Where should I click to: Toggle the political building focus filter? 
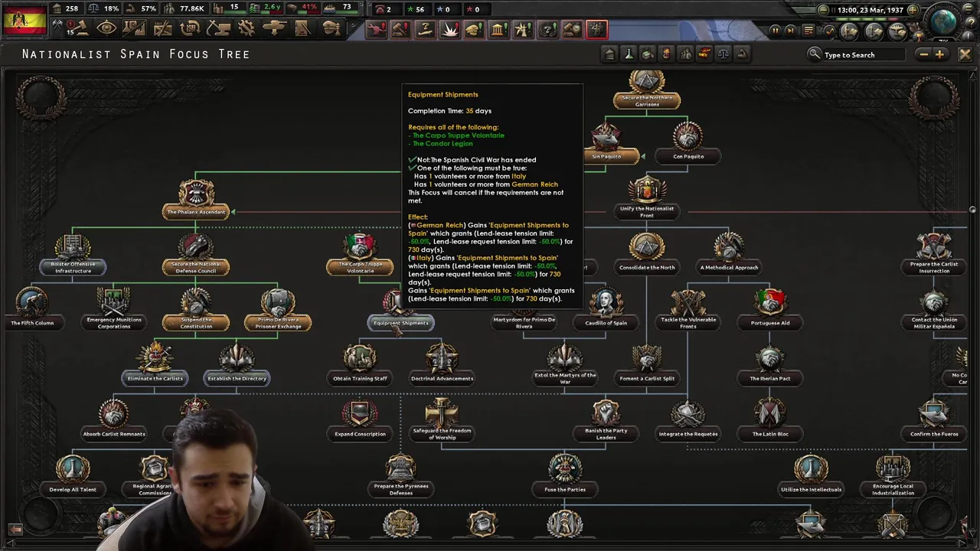[609, 54]
